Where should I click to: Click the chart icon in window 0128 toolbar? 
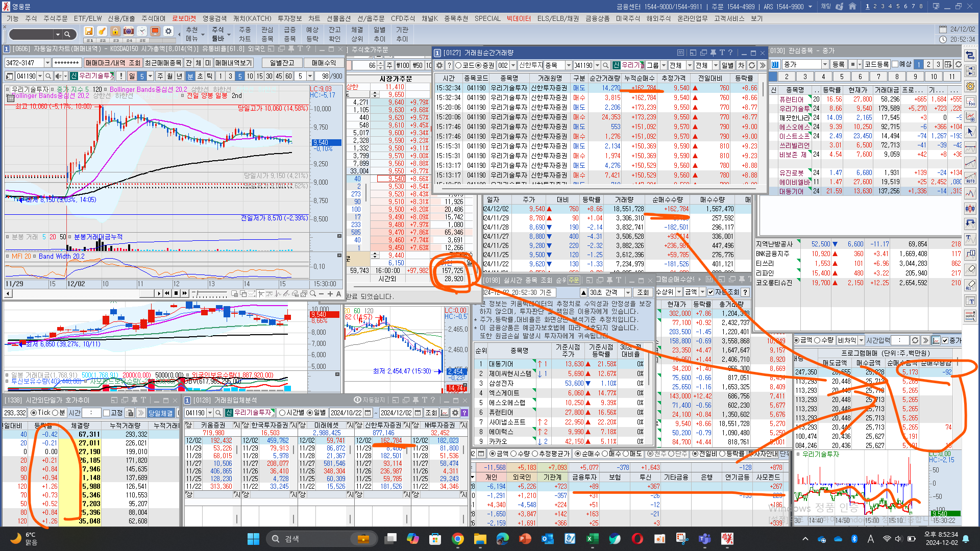[445, 413]
